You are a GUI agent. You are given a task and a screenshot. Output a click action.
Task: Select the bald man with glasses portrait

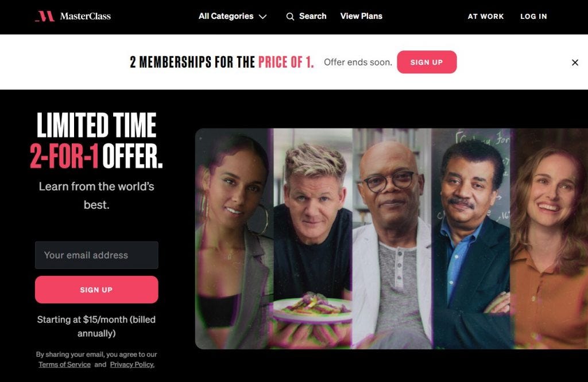coord(392,239)
